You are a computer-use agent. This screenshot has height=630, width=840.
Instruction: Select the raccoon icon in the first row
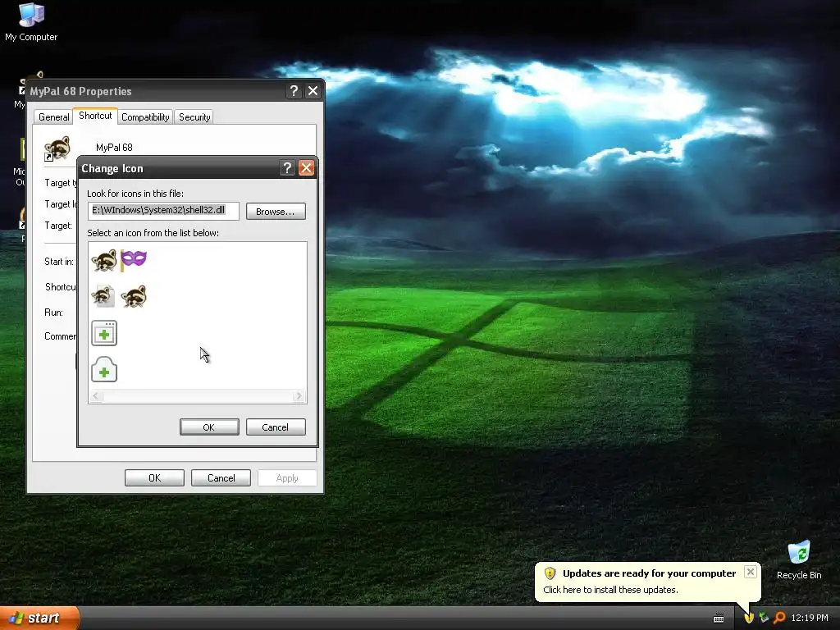104,260
